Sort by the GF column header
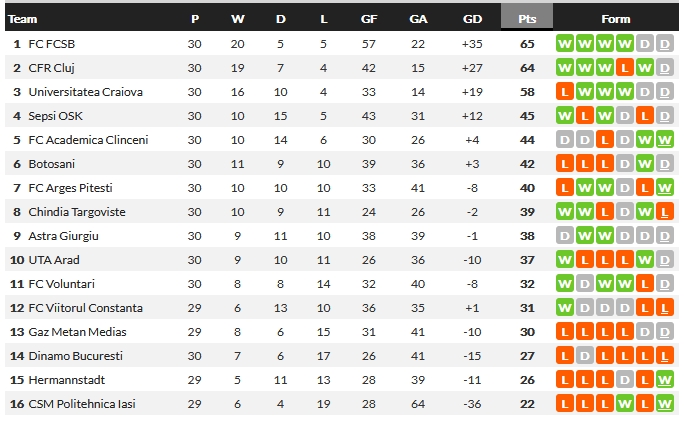 tap(368, 19)
